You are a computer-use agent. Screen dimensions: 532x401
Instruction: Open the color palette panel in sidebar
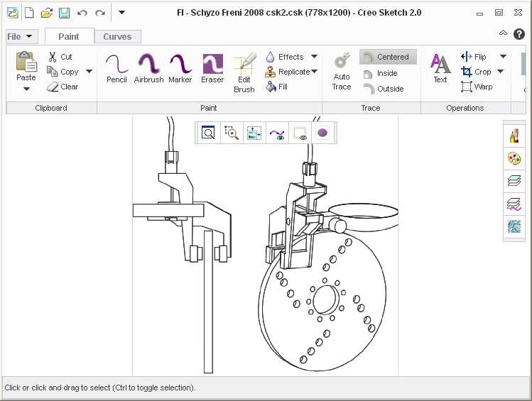514,159
